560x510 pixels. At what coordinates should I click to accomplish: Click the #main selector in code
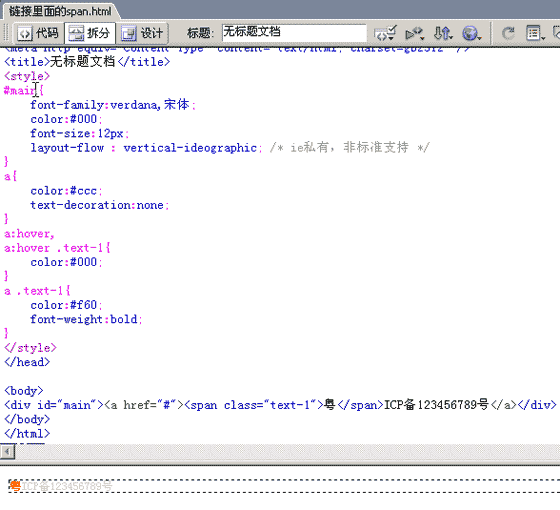[20, 90]
